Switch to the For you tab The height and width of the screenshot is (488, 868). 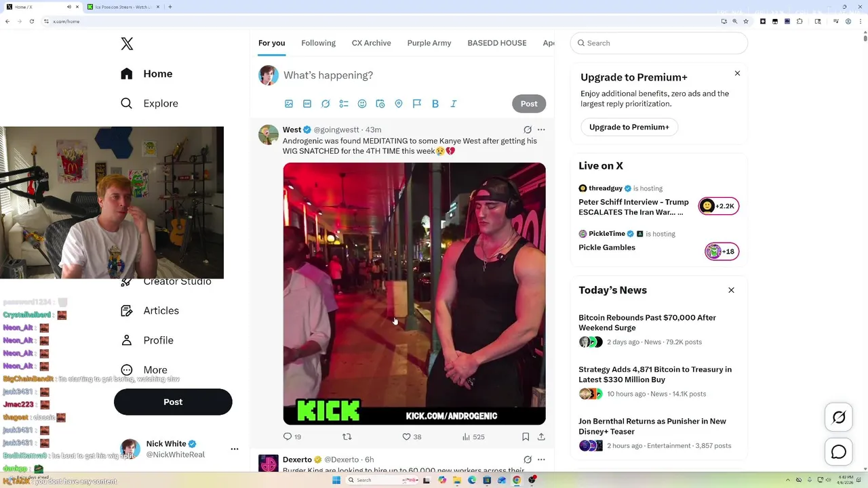pyautogui.click(x=271, y=43)
